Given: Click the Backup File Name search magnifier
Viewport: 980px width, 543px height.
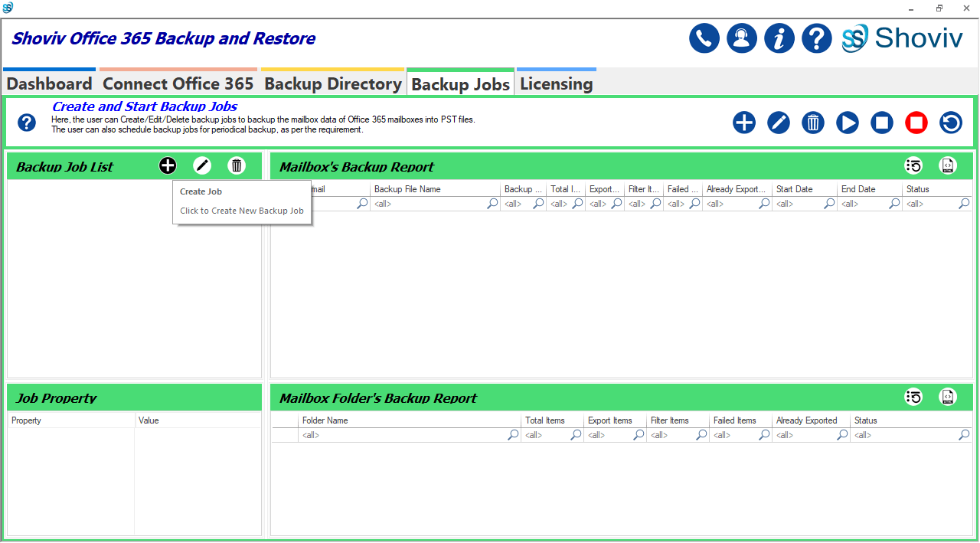Looking at the screenshot, I should pyautogui.click(x=492, y=204).
